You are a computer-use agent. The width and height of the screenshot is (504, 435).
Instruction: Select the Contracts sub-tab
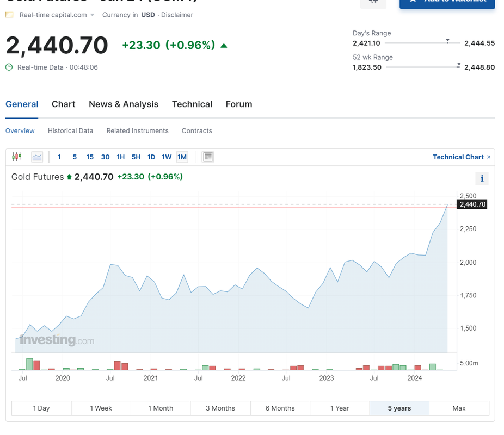196,130
